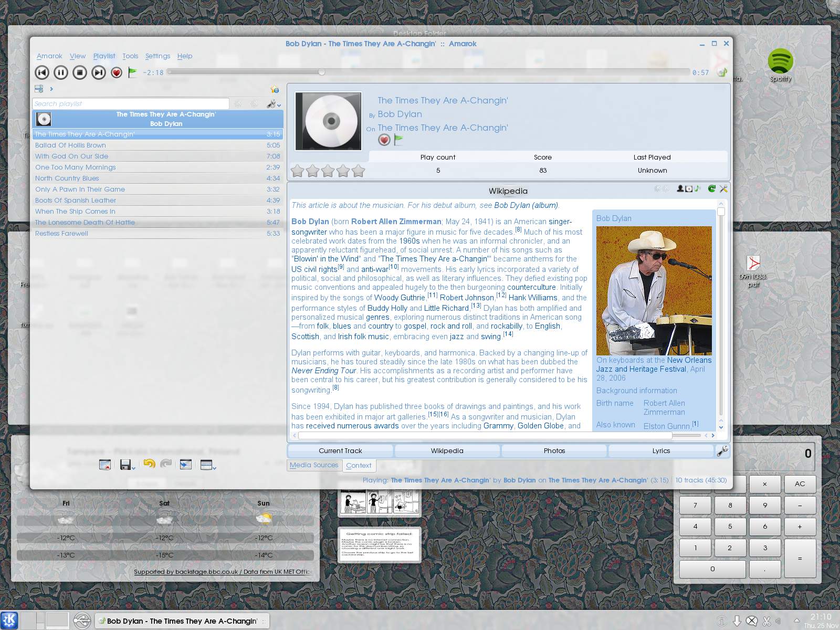The width and height of the screenshot is (840, 630).
Task: Open the bookmark star icon above playlist
Action: 275,89
